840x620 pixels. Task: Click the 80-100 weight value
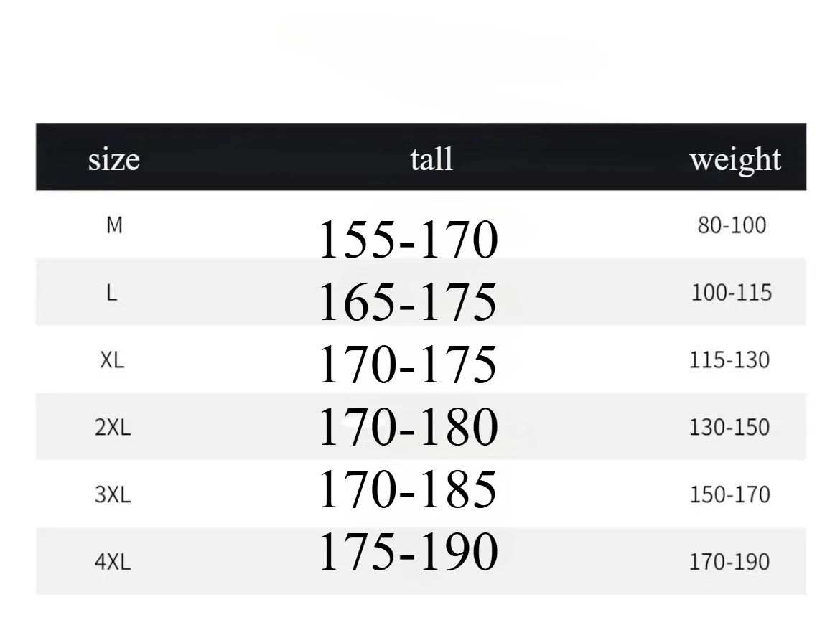click(732, 225)
